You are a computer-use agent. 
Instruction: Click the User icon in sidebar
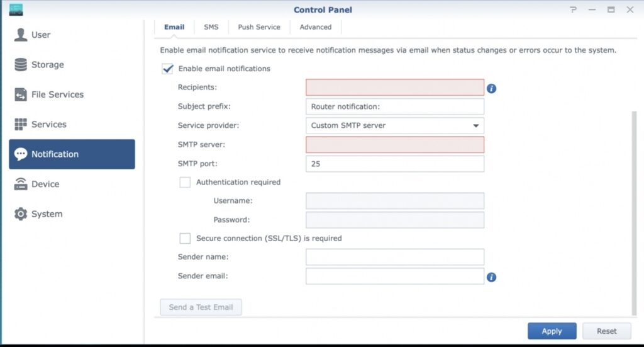(x=21, y=35)
